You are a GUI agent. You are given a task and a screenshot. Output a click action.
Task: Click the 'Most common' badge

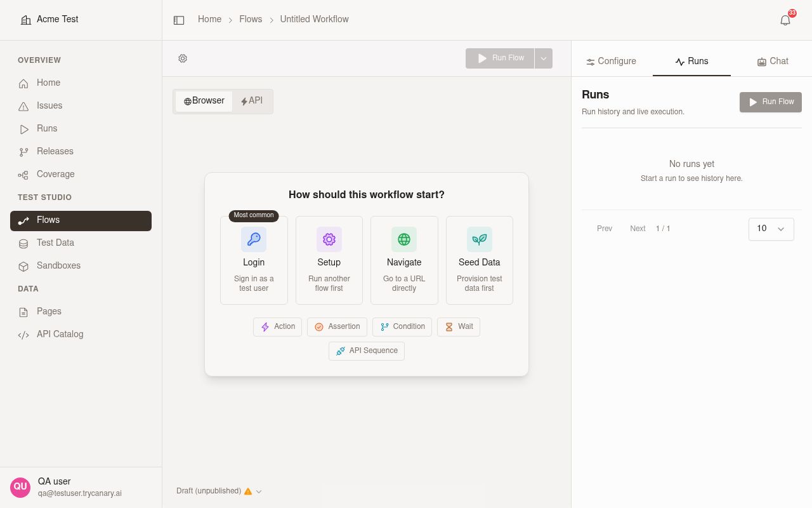pyautogui.click(x=254, y=215)
